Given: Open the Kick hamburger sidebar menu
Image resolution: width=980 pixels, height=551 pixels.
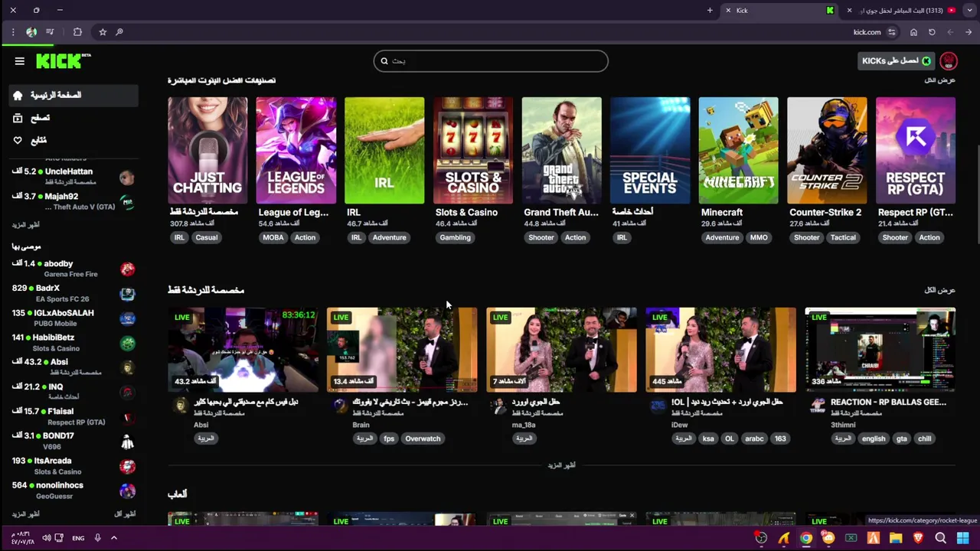Looking at the screenshot, I should [x=20, y=61].
